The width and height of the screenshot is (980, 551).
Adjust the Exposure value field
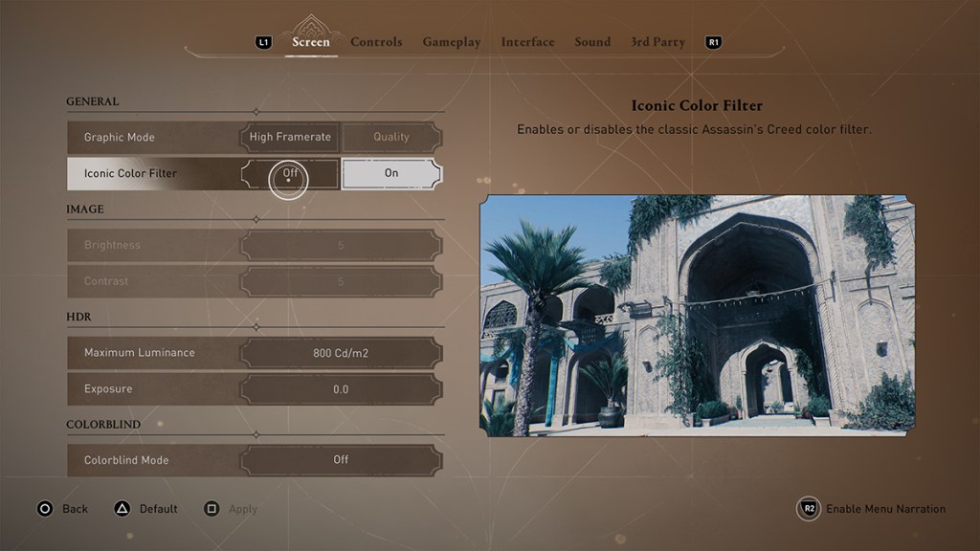341,389
